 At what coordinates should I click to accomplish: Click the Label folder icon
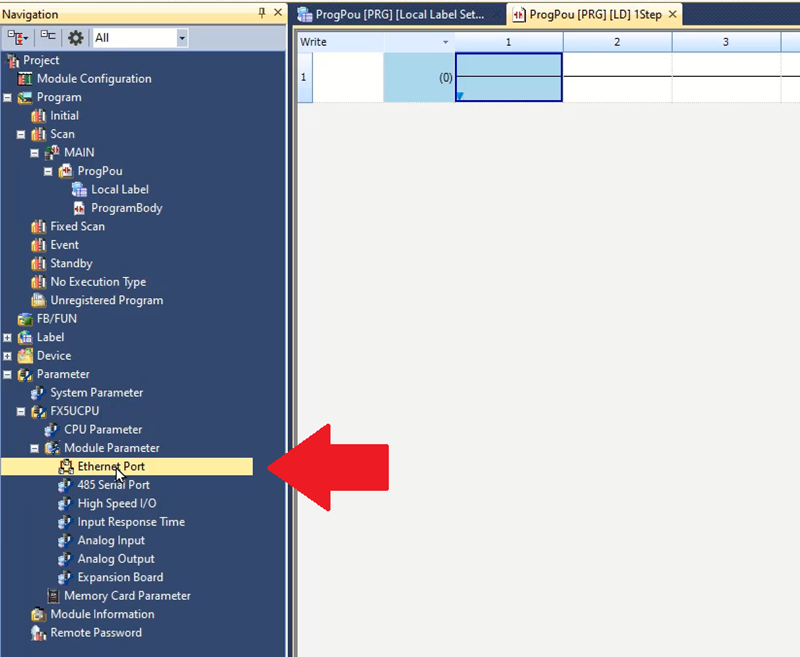24,337
